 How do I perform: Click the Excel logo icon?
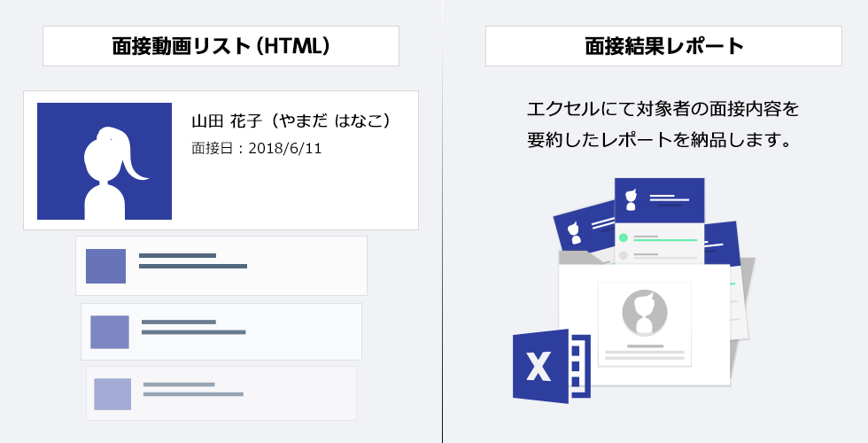pyautogui.click(x=551, y=366)
